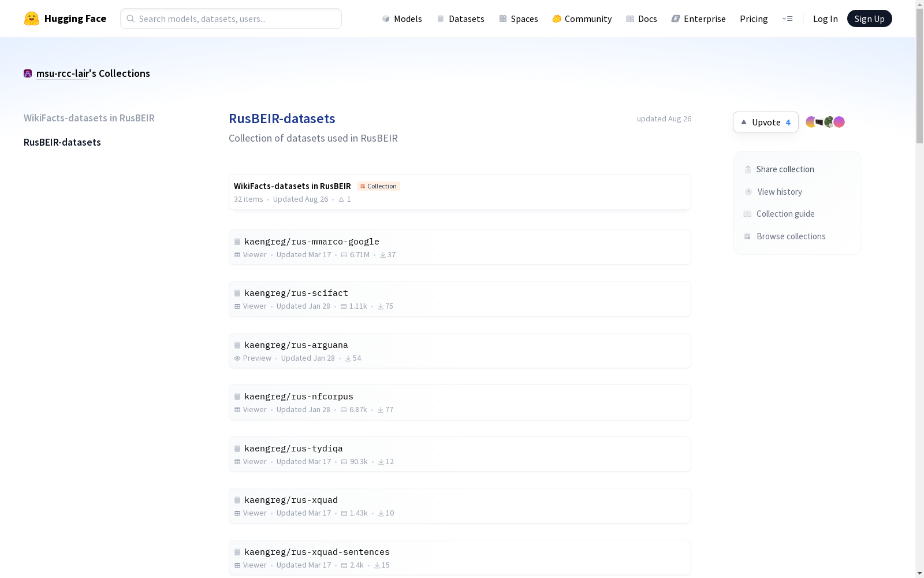Click '6.71M' row count under rus-mmarco-google
Screen dimensions: 924x578
pos(360,255)
